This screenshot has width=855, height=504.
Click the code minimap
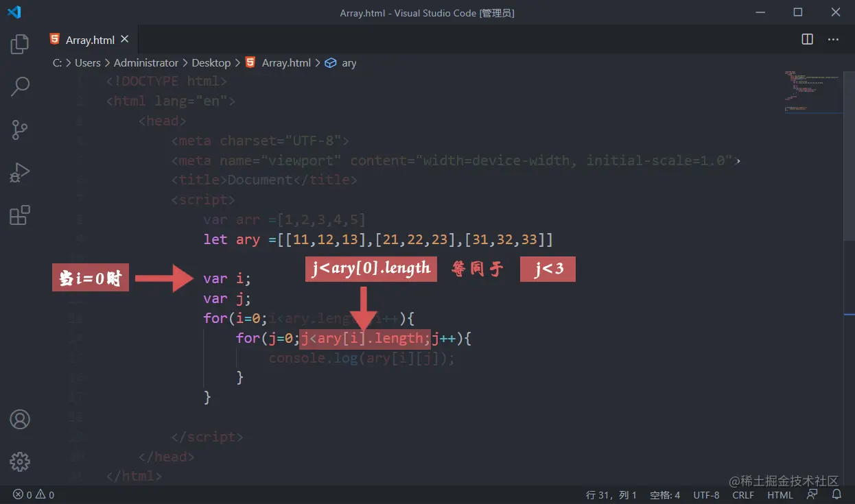coord(813,91)
